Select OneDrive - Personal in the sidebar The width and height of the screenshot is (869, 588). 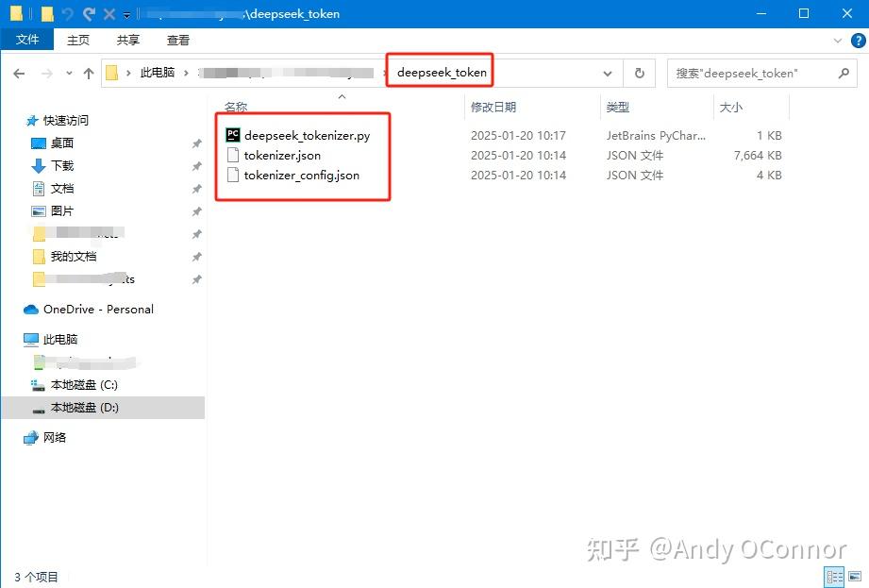coord(97,309)
